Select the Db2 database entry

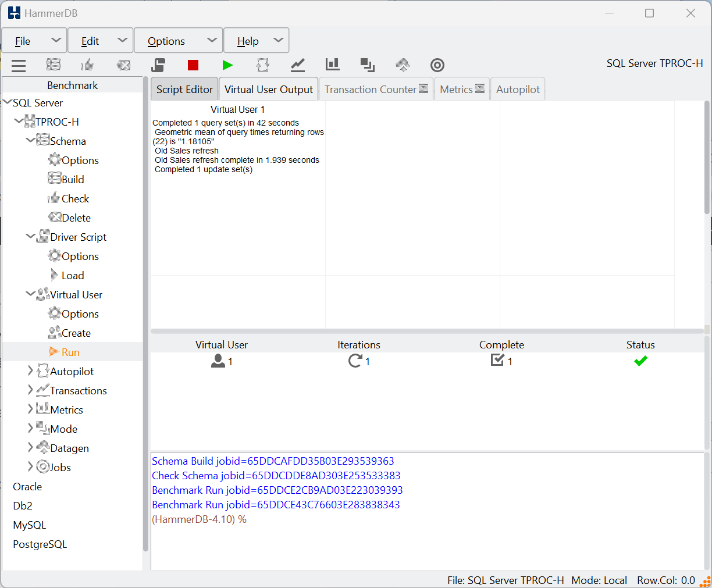(23, 505)
